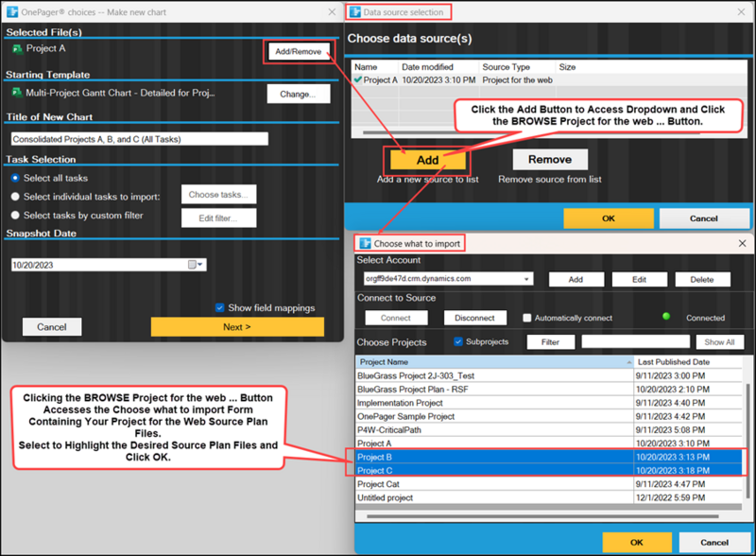Image resolution: width=756 pixels, height=556 pixels.
Task: Click the Choose what to import window icon
Action: [x=366, y=243]
